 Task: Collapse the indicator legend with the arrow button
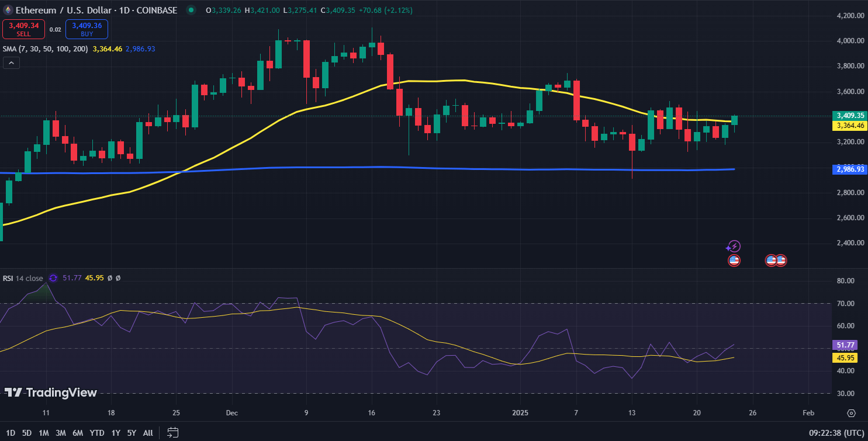[x=12, y=63]
